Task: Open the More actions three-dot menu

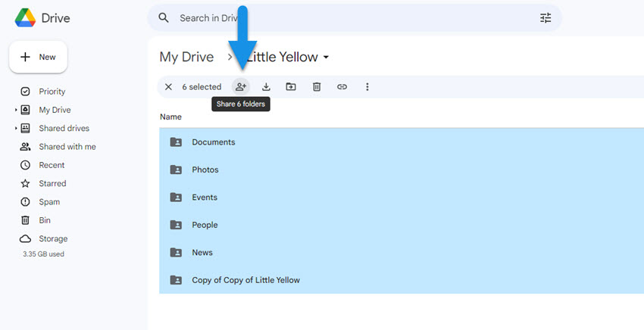Action: coord(367,87)
